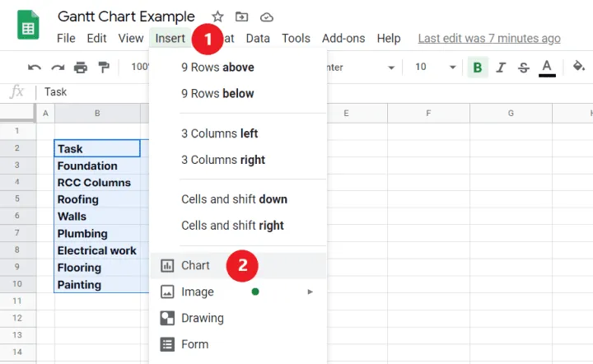
Task: Open the Tools menu
Action: 296,38
